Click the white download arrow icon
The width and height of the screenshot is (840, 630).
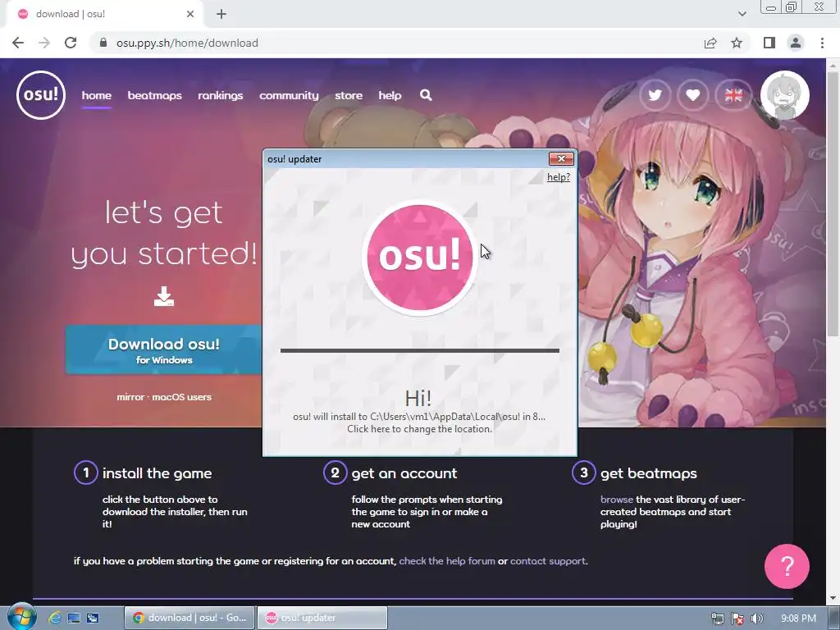(164, 296)
